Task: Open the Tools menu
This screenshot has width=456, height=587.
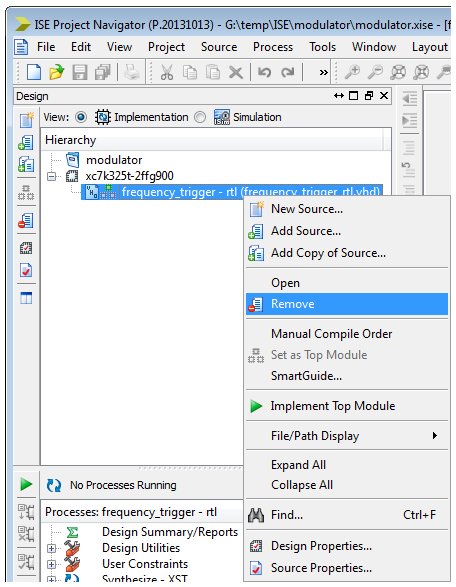Action: click(x=322, y=47)
